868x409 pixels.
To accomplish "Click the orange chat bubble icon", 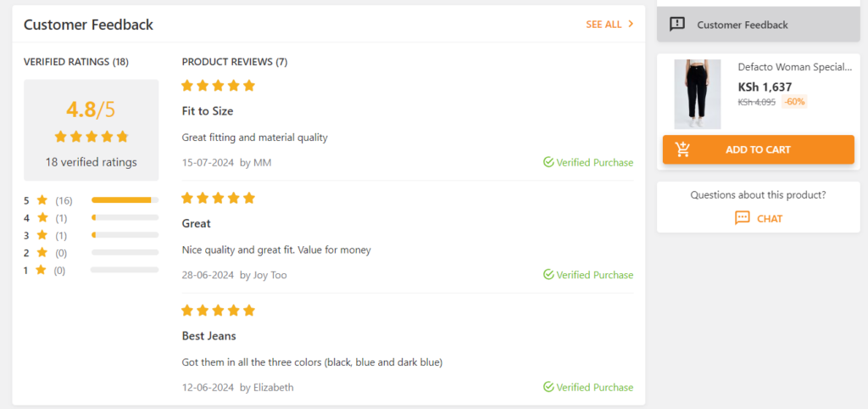I will (x=743, y=218).
